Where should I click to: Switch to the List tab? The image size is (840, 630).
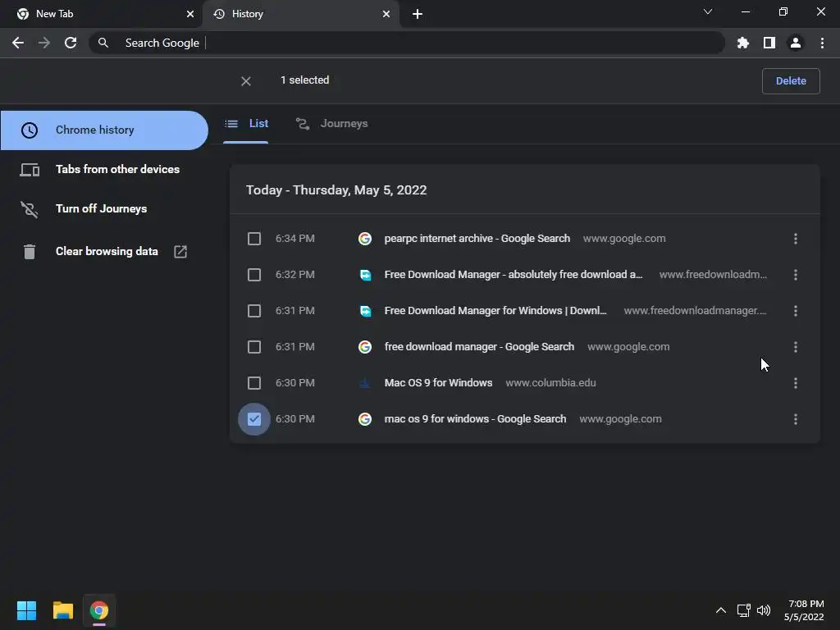246,124
